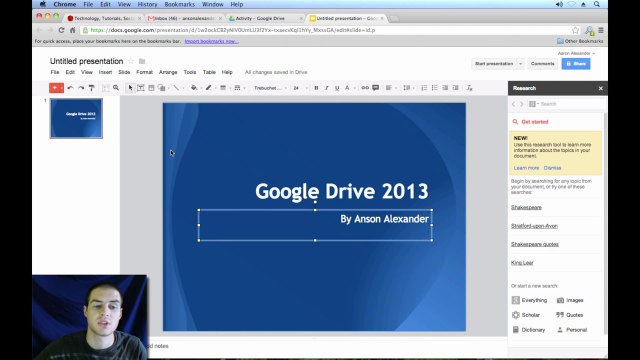Open the Tools menu
The width and height of the screenshot is (640, 360).
point(190,72)
